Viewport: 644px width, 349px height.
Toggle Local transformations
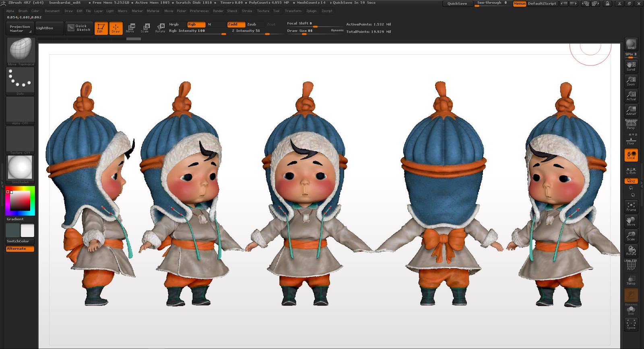click(x=631, y=155)
